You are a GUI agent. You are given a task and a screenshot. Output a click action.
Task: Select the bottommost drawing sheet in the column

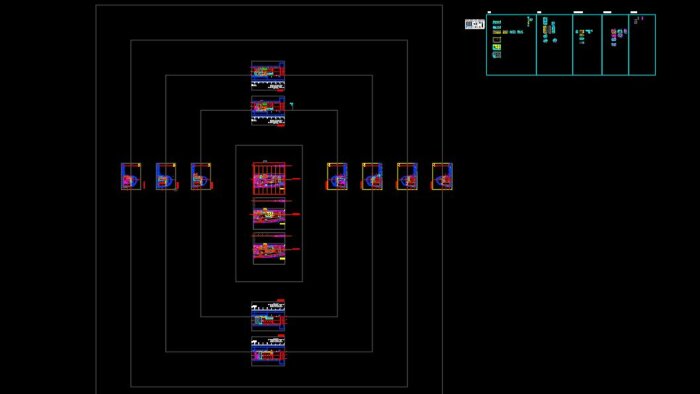268,351
